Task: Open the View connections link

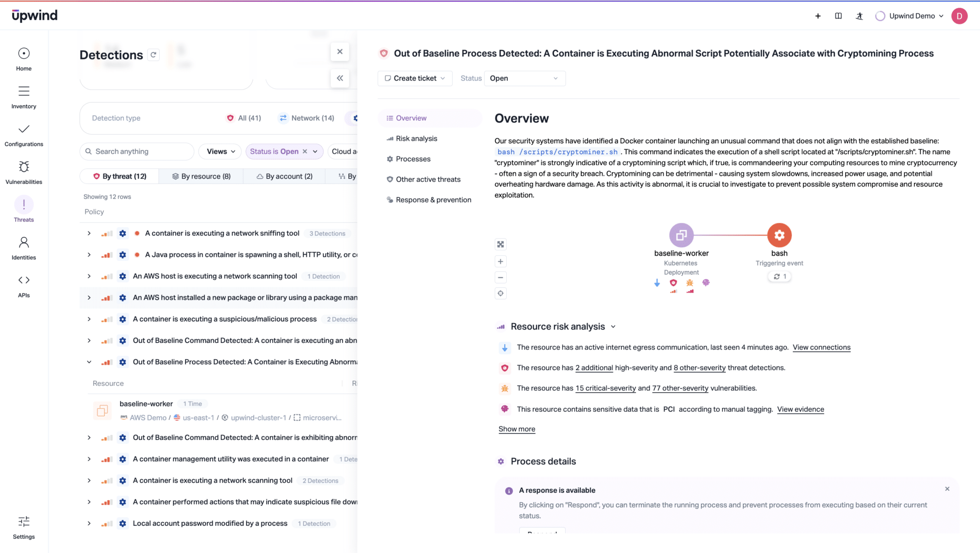Action: [822, 347]
